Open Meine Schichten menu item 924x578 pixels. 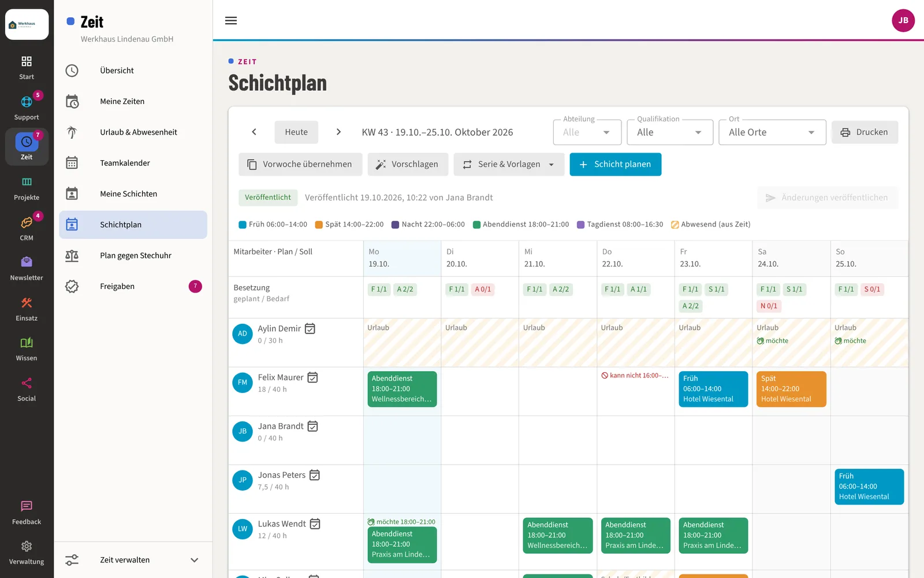(x=133, y=194)
